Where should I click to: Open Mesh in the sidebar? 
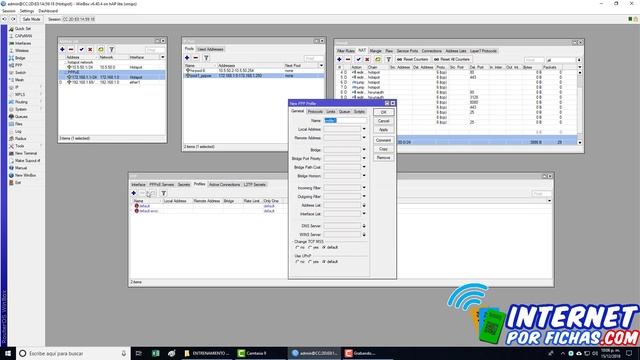coord(20,80)
